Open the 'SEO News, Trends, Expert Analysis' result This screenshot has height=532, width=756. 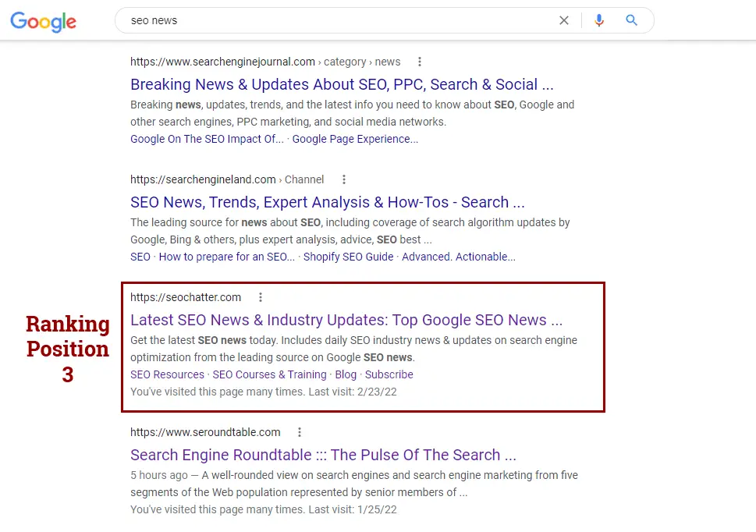[x=328, y=202]
